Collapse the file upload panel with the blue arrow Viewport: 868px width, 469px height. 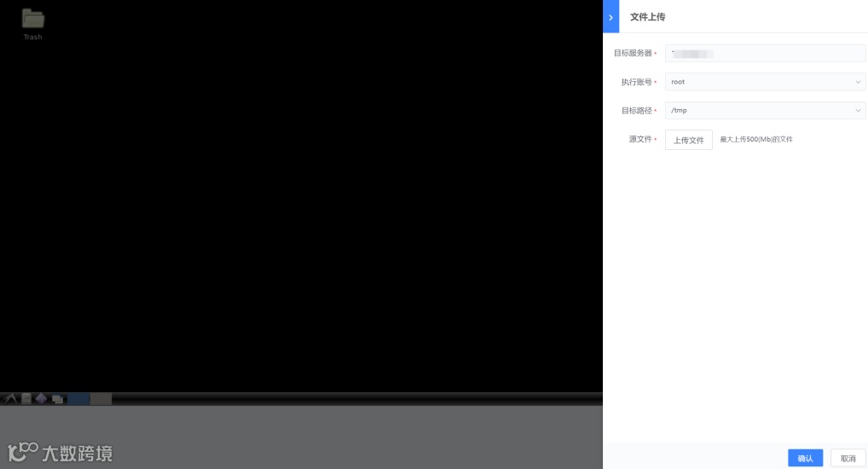pyautogui.click(x=610, y=16)
